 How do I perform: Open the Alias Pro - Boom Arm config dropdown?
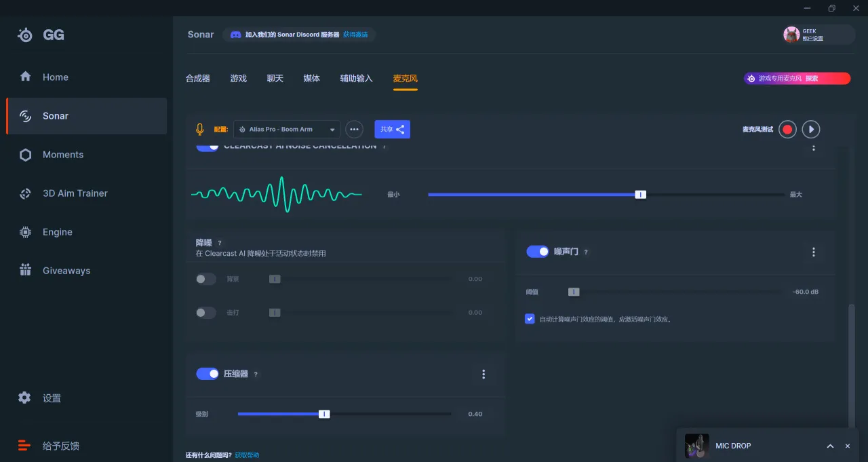[286, 130]
